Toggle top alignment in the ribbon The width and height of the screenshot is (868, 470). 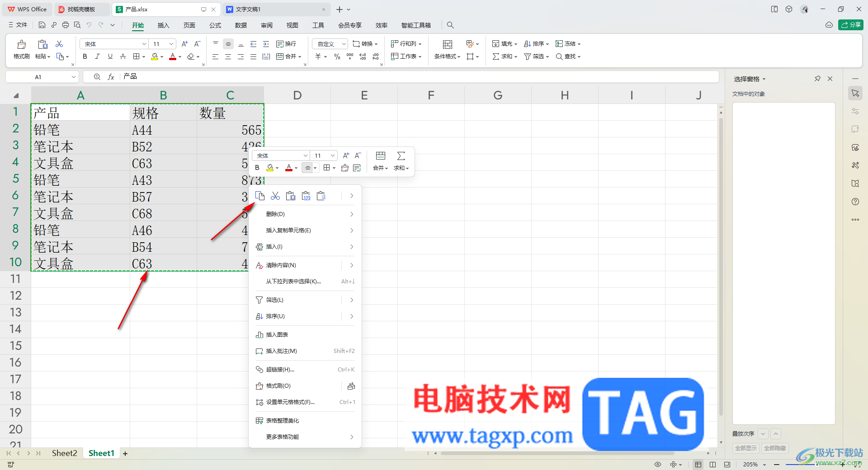coord(216,44)
